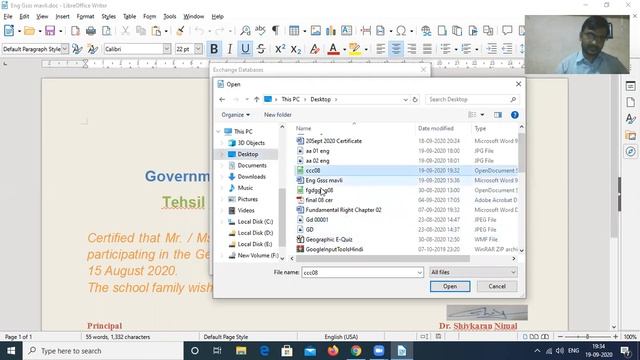This screenshot has height=360, width=640.
Task: Click the Open button in file dialog
Action: point(450,286)
